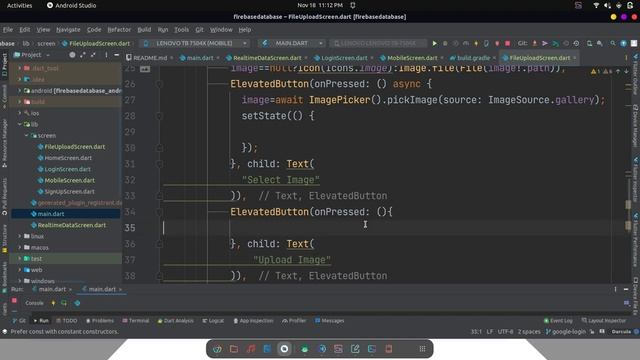Open show applications grid in dock

[x=422, y=349]
